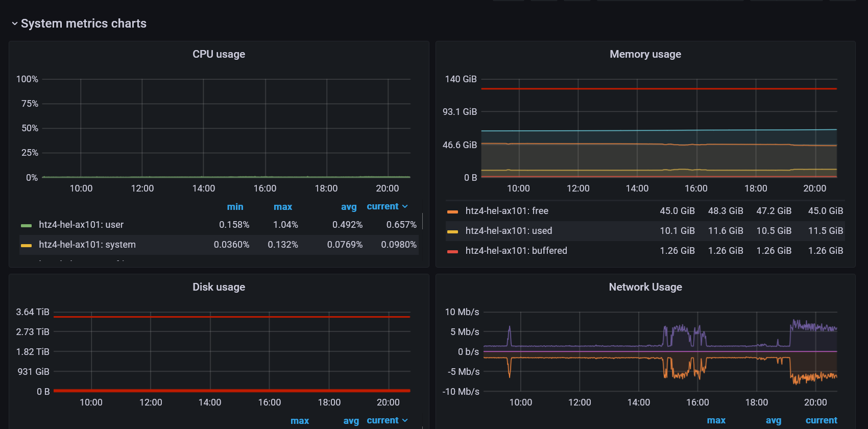Click the 10.1 GiB value in used row
Image resolution: width=868 pixels, height=429 pixels.
pos(678,231)
